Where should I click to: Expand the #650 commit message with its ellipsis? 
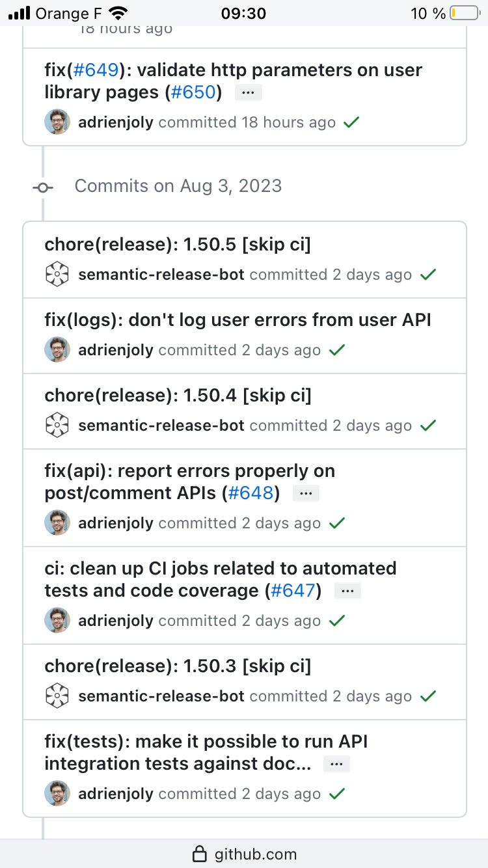248,93
